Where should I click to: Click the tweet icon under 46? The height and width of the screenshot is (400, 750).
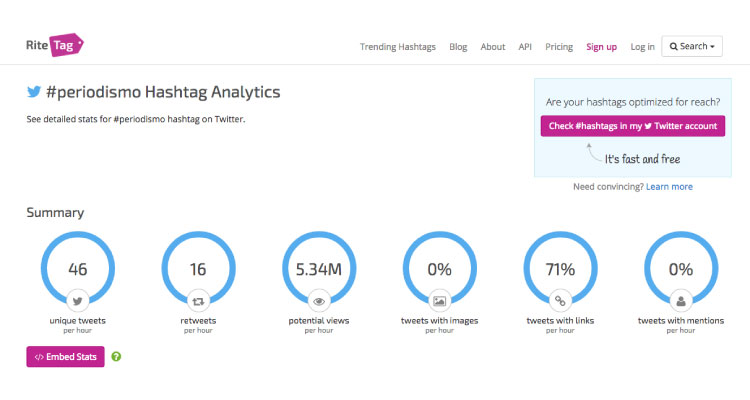pos(76,299)
